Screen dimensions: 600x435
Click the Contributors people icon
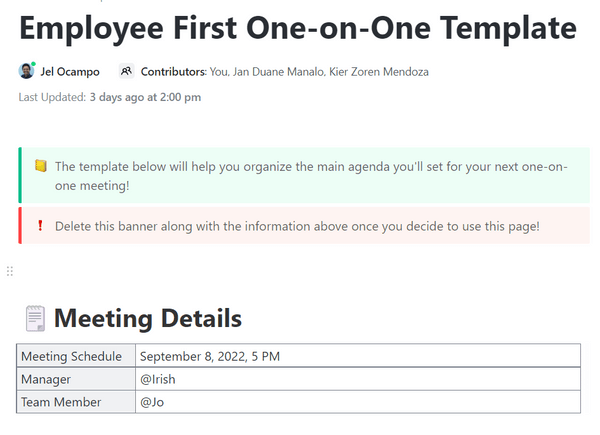(x=126, y=72)
